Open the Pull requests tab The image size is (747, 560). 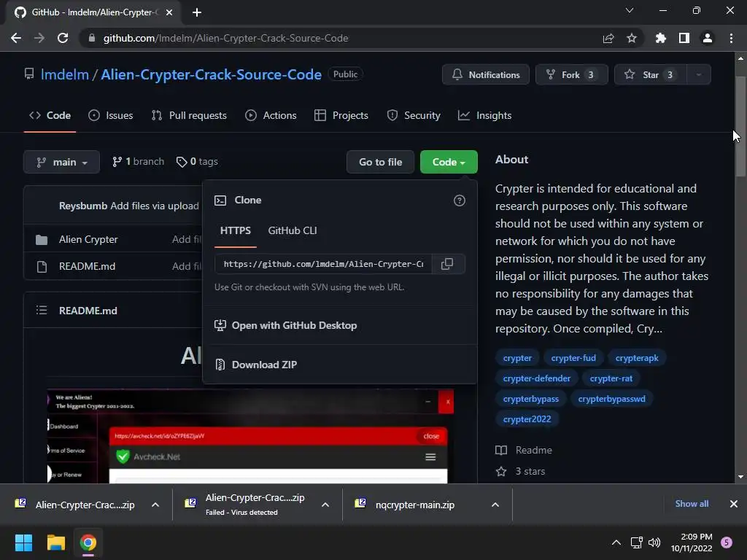click(189, 116)
